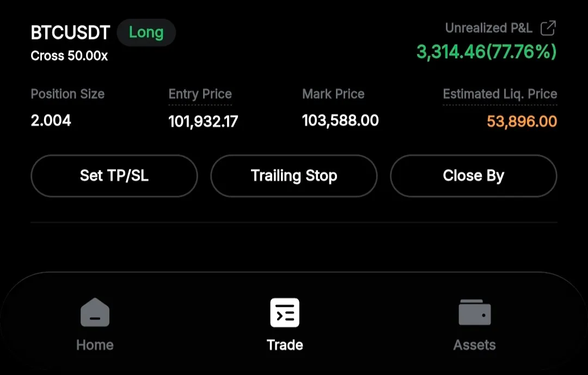Screen dimensions: 588x375
Task: Open the Set TP/SL dialog
Action: [x=114, y=176]
